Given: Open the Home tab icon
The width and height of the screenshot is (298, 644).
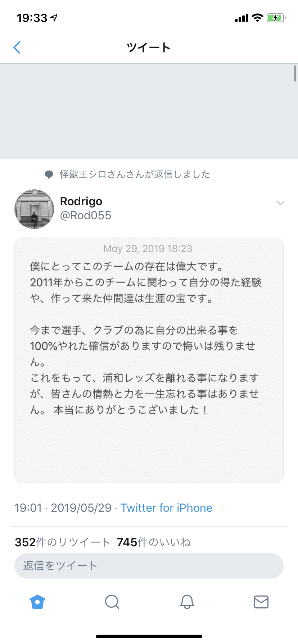Looking at the screenshot, I should pos(37,602).
